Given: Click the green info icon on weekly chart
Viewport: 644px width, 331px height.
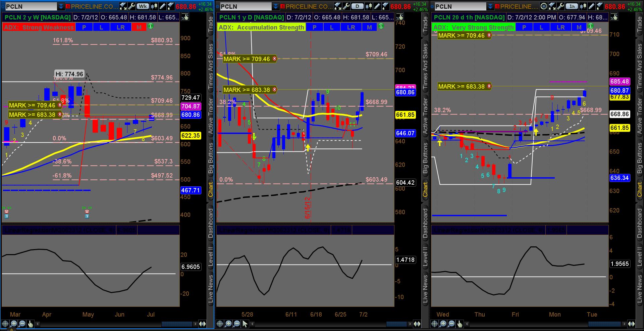Looking at the screenshot, I should tap(151, 26).
